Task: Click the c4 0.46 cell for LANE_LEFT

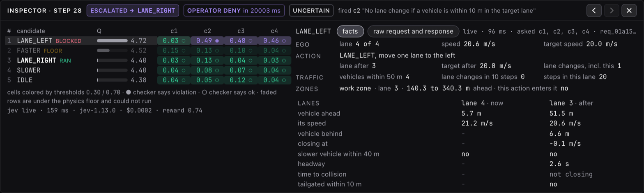Action: tap(275, 41)
